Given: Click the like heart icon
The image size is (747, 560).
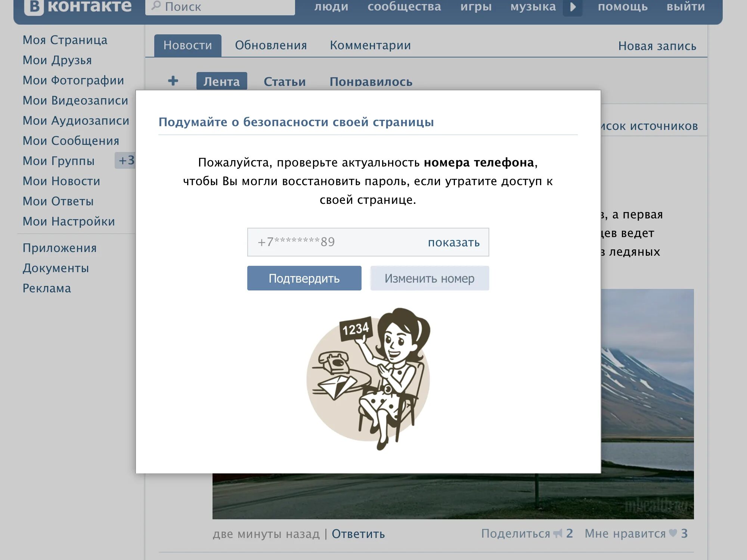Looking at the screenshot, I should tap(673, 533).
